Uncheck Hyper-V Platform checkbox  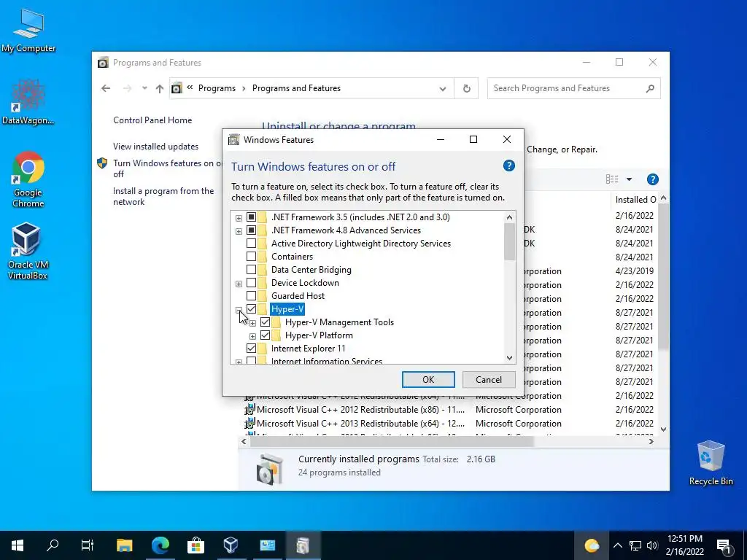[265, 335]
